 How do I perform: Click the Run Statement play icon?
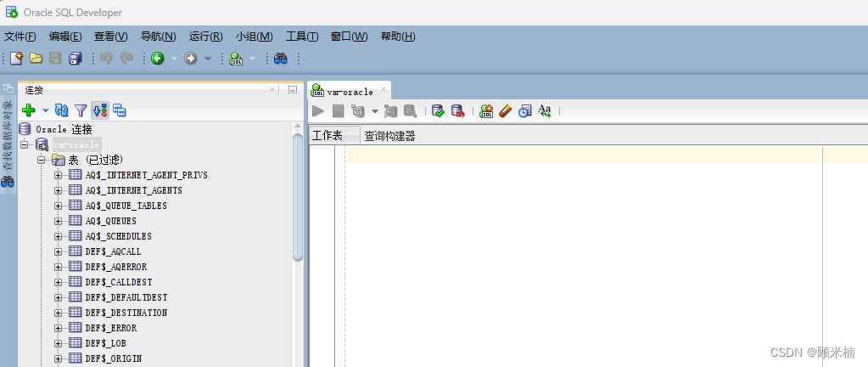point(318,111)
